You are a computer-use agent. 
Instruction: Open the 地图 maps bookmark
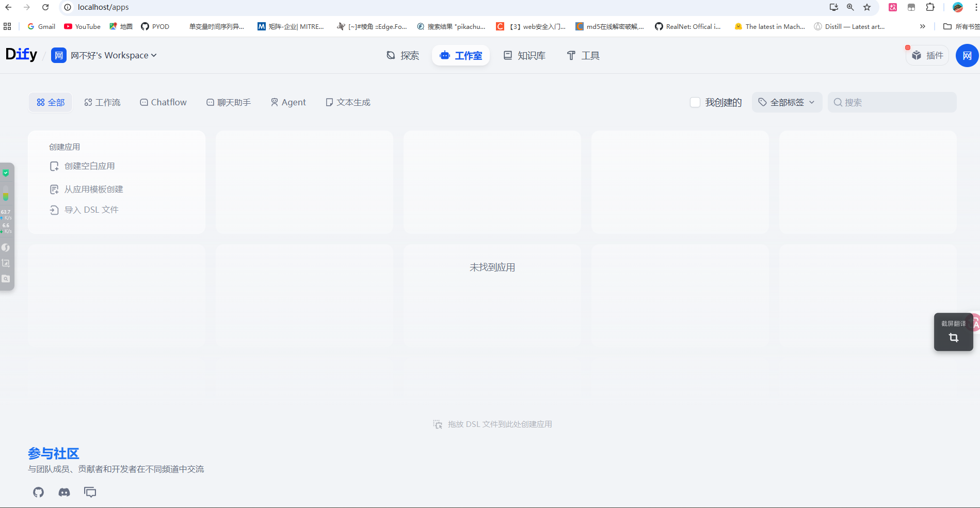pyautogui.click(x=121, y=26)
